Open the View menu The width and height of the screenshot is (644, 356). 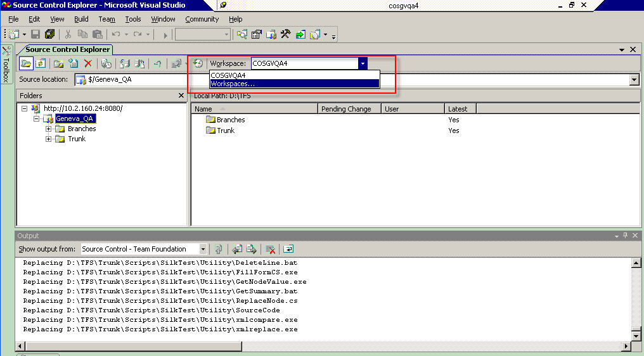pos(57,19)
